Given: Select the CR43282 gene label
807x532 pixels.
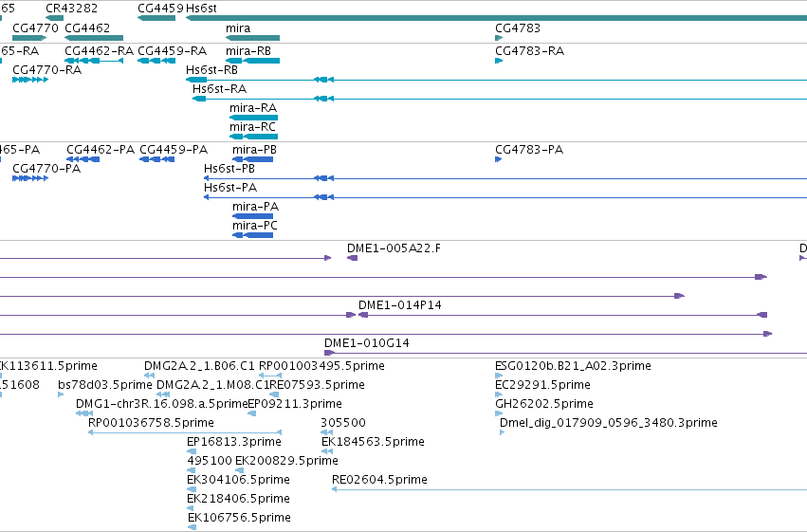Looking at the screenshot, I should click(71, 9).
